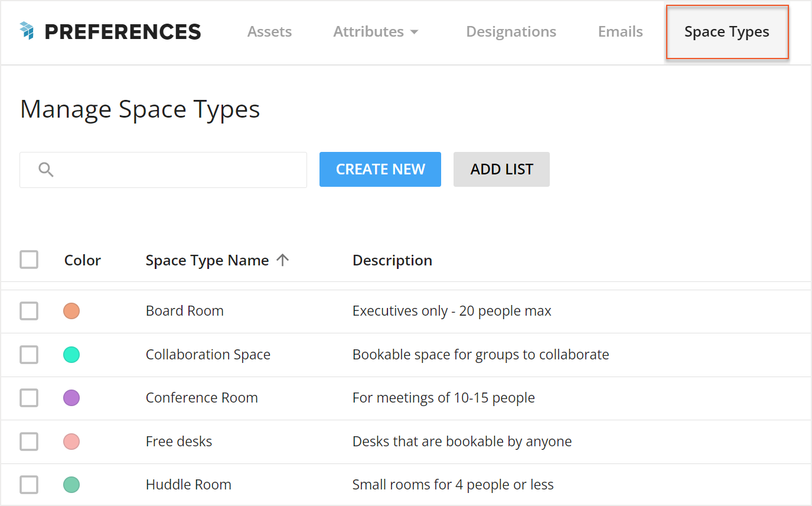812x506 pixels.
Task: Click the Space Type Name column header
Action: pyautogui.click(x=206, y=260)
